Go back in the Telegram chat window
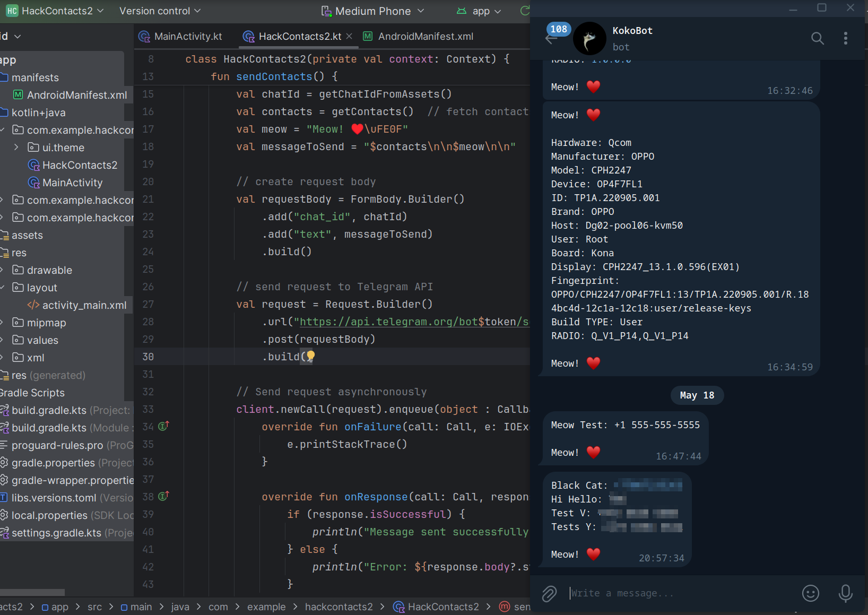The width and height of the screenshot is (868, 615). [x=551, y=39]
